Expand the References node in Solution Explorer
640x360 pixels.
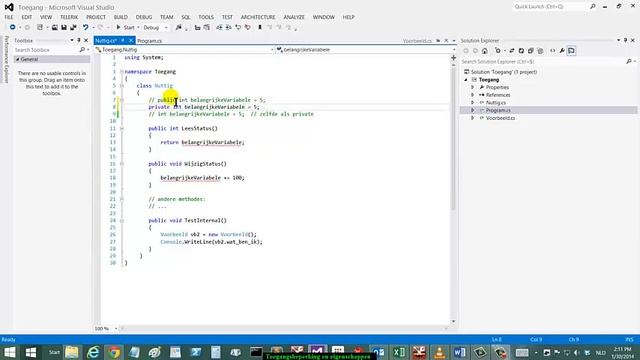pos(473,95)
